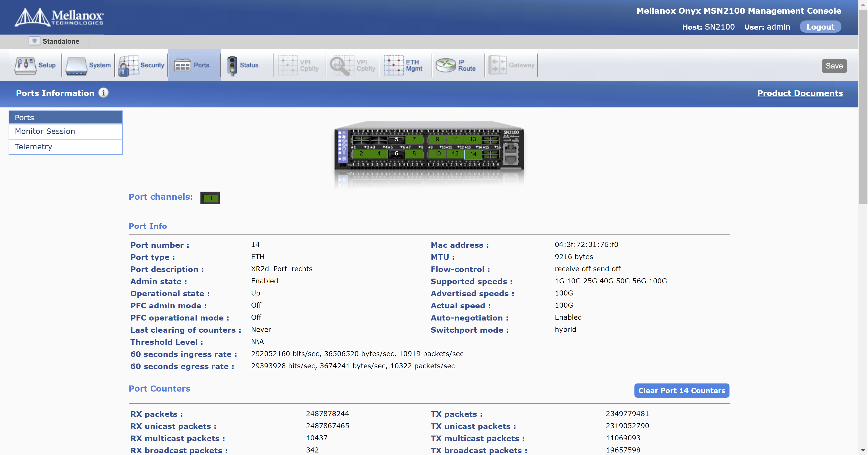Open the System section icon

(x=77, y=65)
